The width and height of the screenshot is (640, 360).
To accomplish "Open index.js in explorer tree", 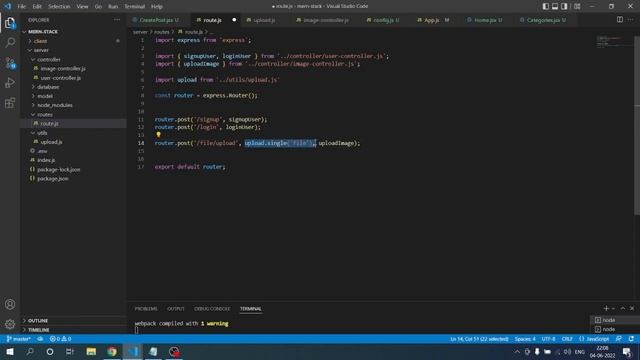I will pyautogui.click(x=46, y=160).
